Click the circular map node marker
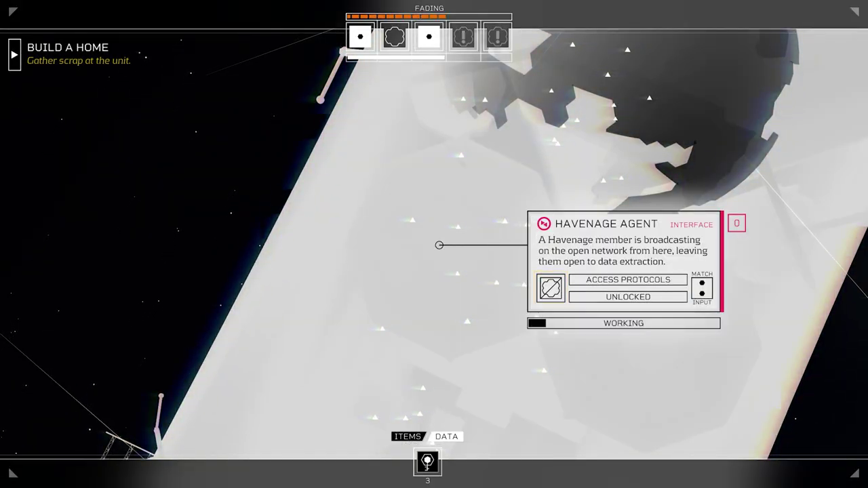Image resolution: width=868 pixels, height=488 pixels. click(439, 245)
